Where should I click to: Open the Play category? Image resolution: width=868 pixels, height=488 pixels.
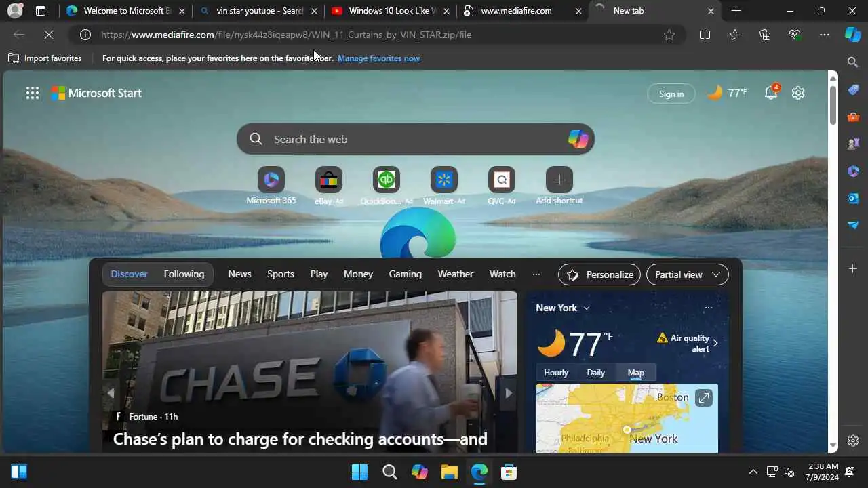tap(319, 274)
